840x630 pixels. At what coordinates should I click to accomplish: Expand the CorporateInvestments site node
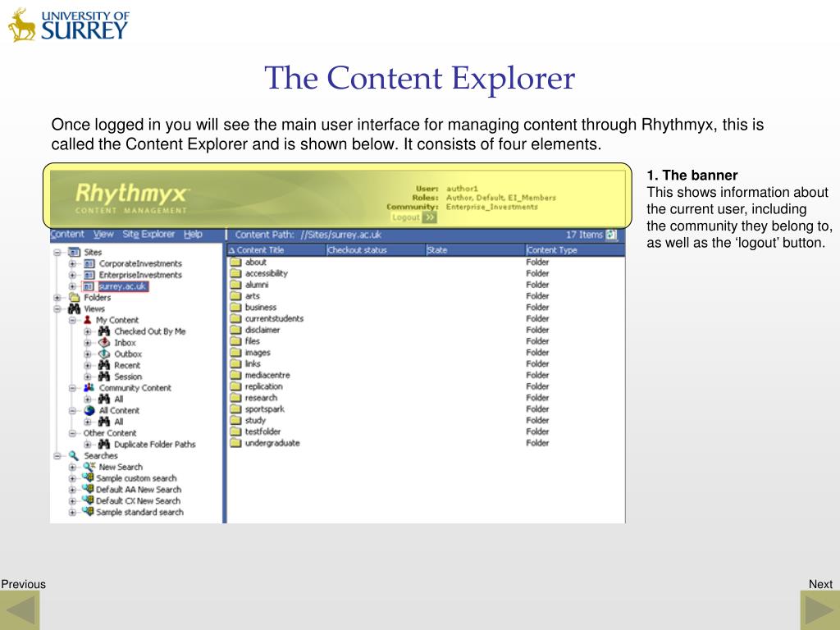[x=72, y=263]
